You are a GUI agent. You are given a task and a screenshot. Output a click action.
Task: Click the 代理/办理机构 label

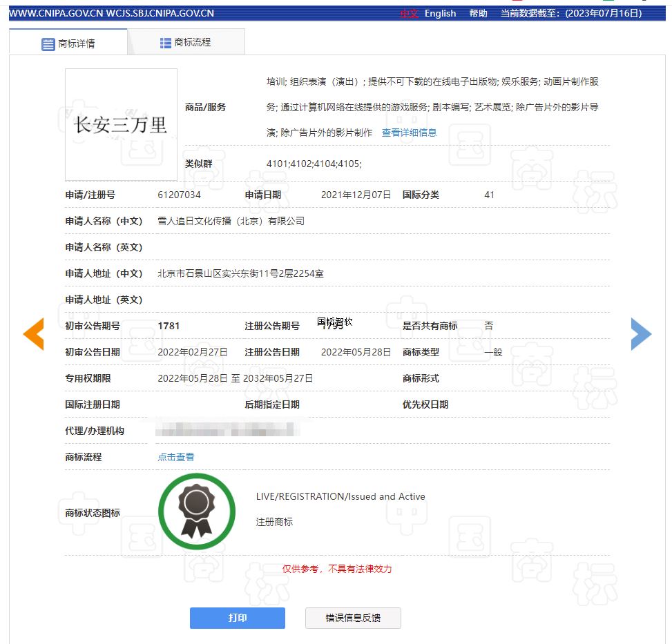pyautogui.click(x=95, y=431)
